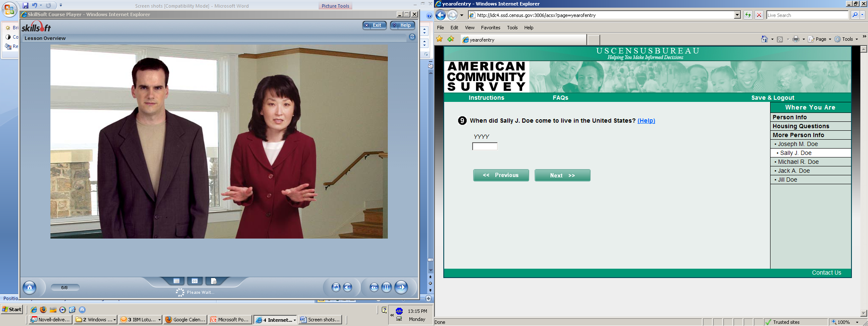This screenshot has width=868, height=326.
Task: Click the Contact Us link
Action: click(826, 273)
